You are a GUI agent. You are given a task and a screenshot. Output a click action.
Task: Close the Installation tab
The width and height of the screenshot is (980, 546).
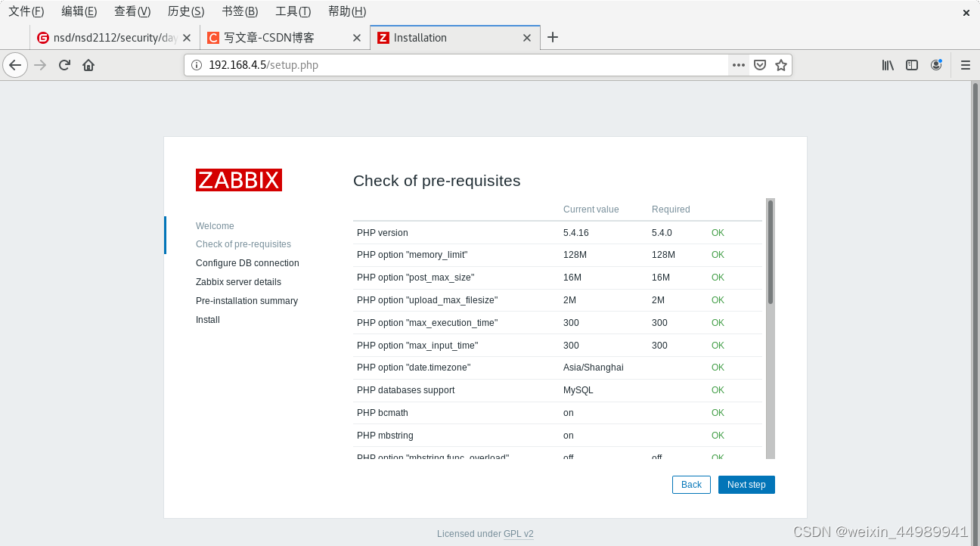click(527, 38)
